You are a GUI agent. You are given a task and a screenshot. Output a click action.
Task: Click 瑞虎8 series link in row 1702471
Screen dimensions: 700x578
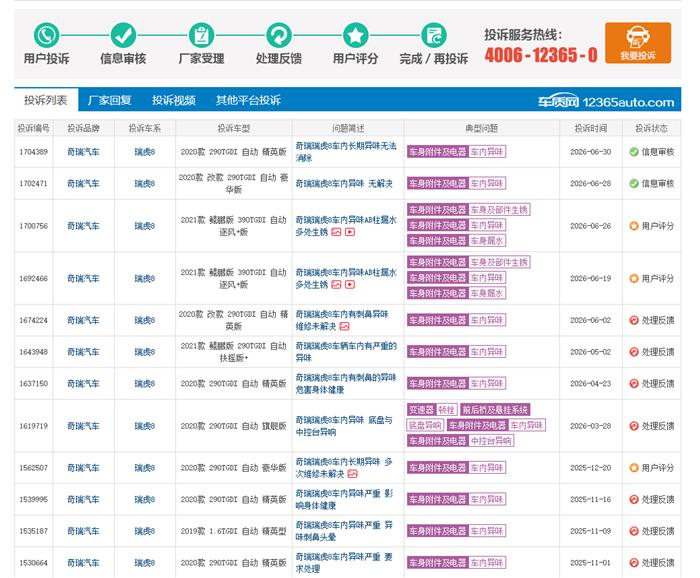pyautogui.click(x=145, y=183)
